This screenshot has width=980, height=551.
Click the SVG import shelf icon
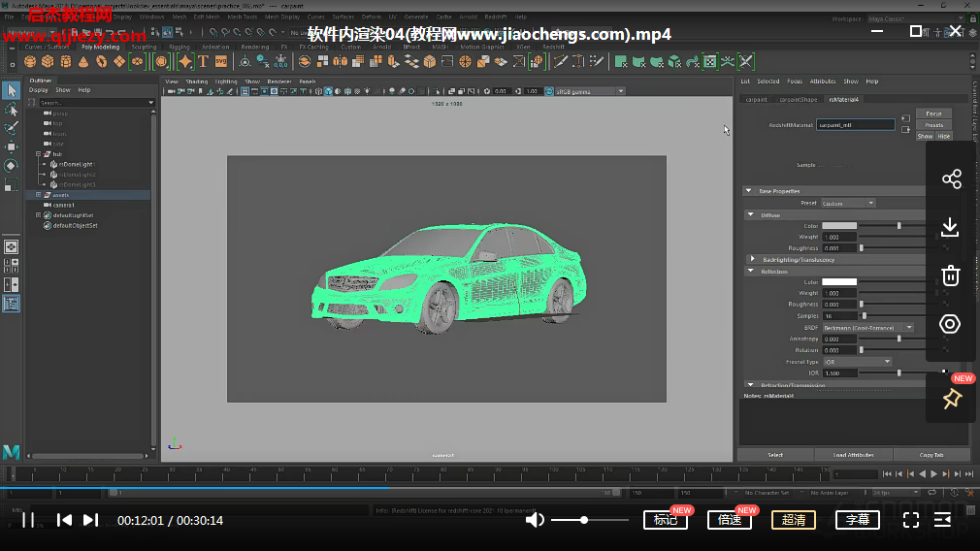point(221,61)
